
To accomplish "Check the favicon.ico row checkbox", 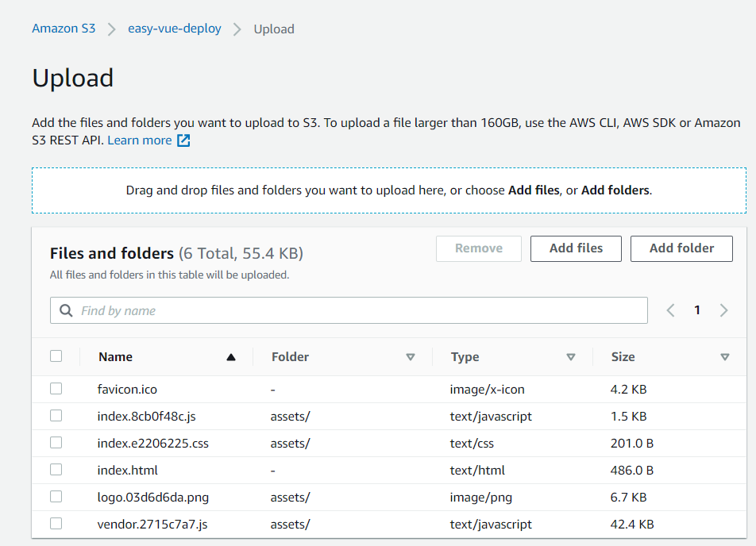I will [56, 389].
